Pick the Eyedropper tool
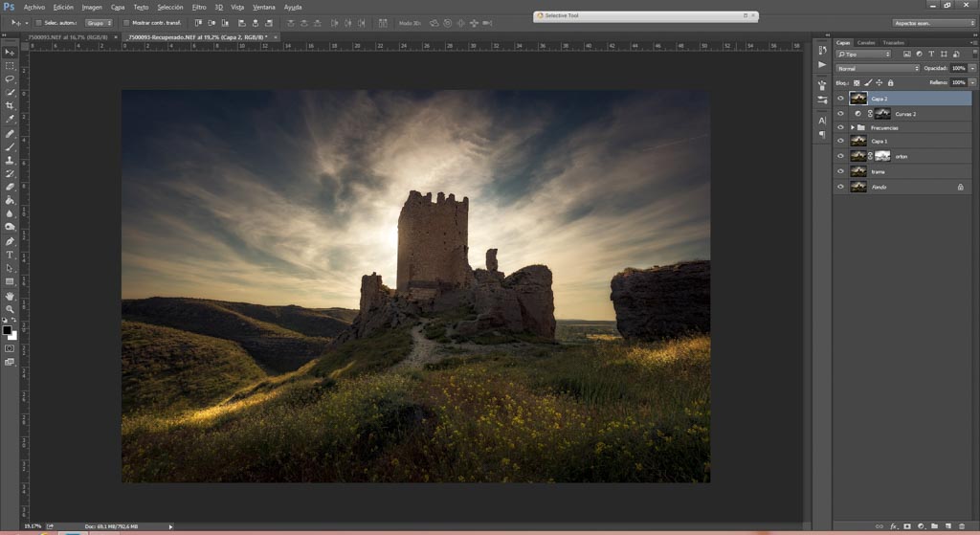This screenshot has height=535, width=980. (10, 119)
